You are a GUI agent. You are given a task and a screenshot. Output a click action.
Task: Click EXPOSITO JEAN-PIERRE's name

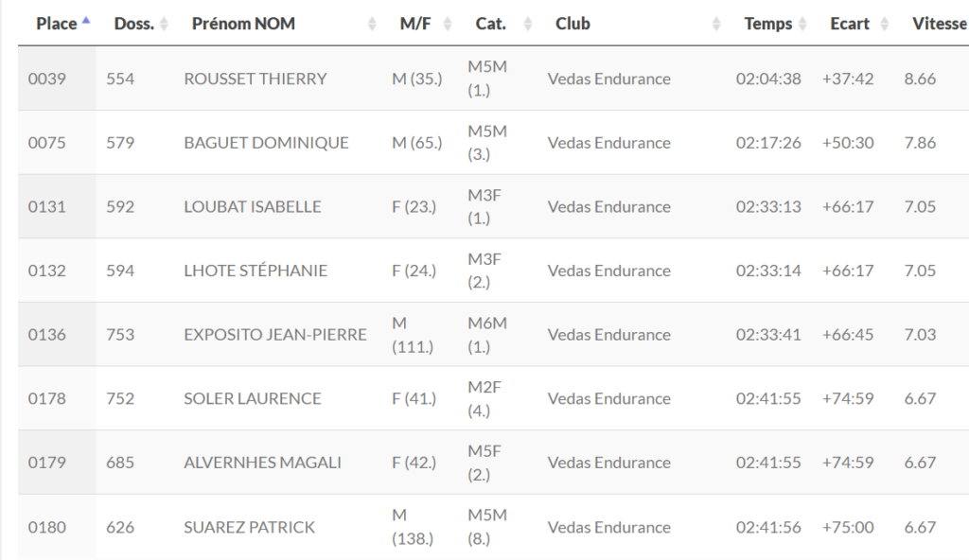click(274, 335)
